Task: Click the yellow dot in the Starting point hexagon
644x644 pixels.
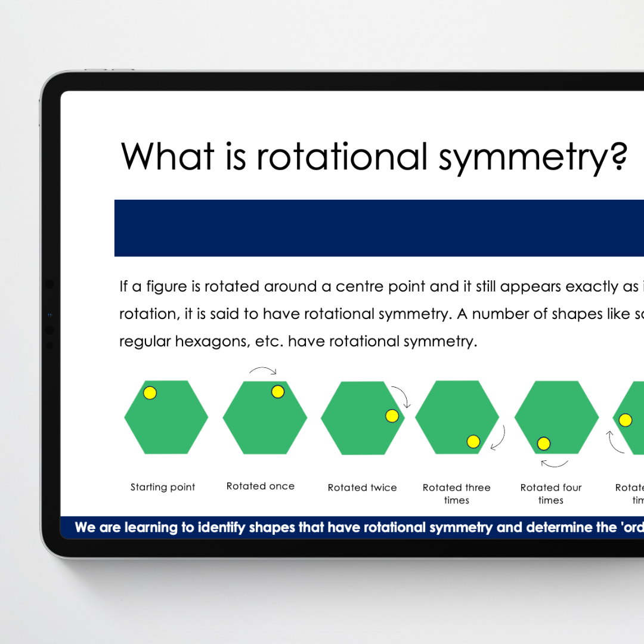Action: (150, 393)
